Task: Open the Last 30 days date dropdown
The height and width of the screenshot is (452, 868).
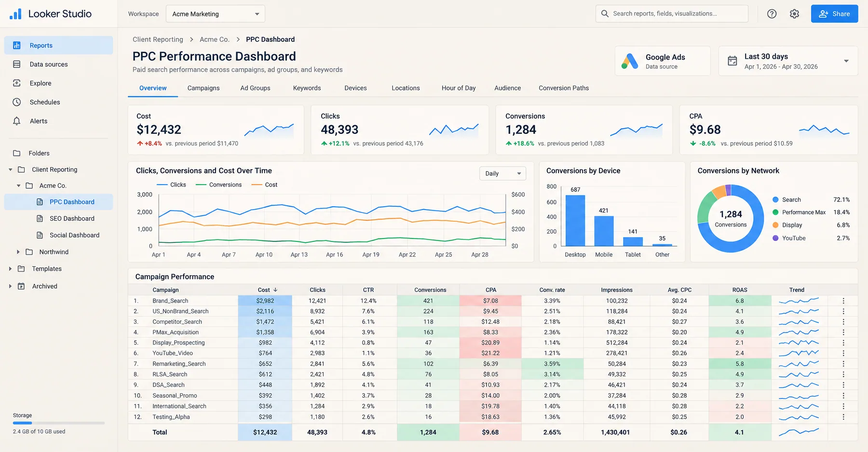Action: tap(788, 61)
